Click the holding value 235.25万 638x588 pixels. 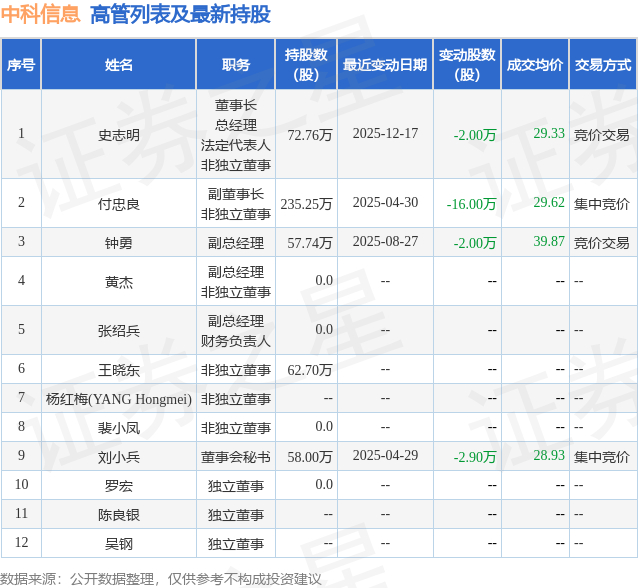[x=306, y=204]
